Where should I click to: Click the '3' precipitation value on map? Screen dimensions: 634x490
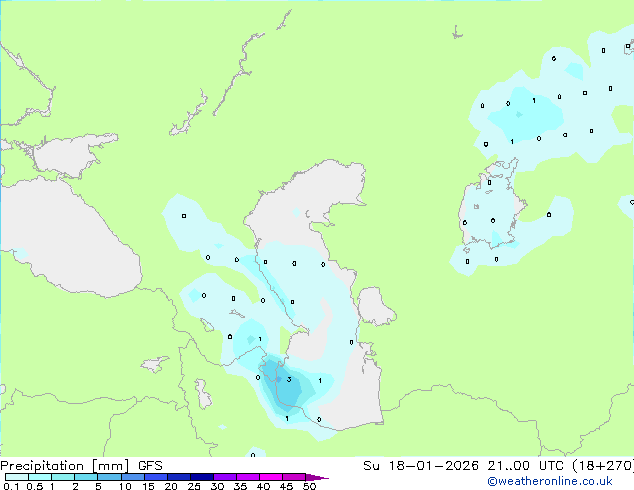point(289,379)
